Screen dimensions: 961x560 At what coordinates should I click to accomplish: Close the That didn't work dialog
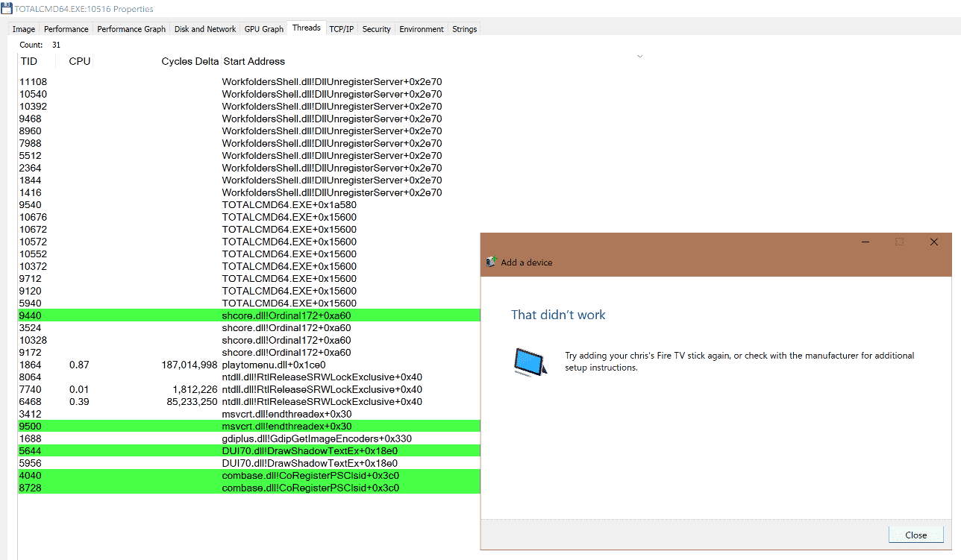916,535
